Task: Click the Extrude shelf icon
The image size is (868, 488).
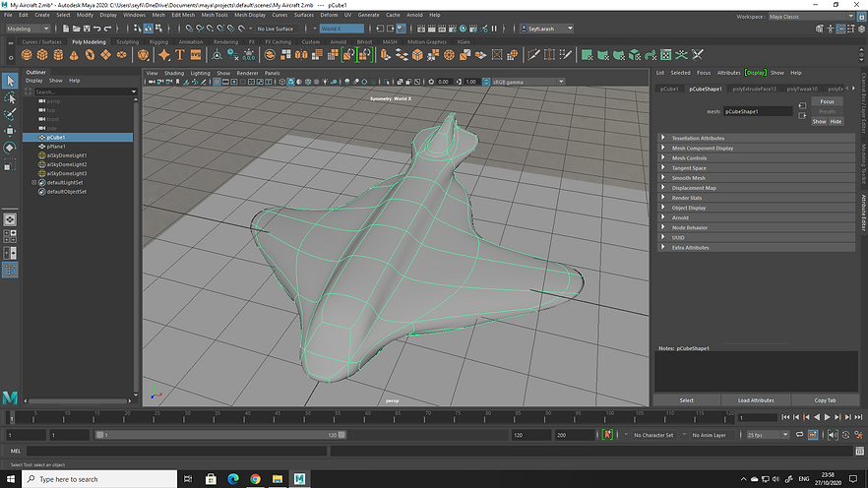Action: tap(386, 55)
